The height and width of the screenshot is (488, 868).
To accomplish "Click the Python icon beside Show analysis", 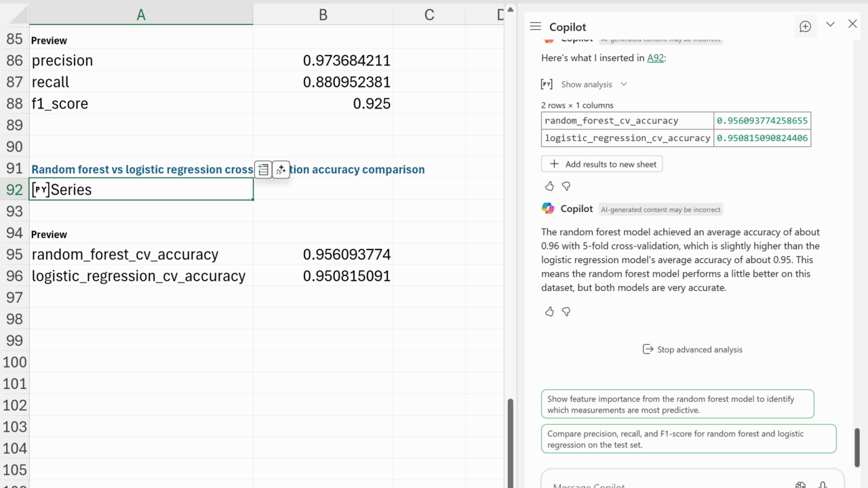I will [547, 84].
